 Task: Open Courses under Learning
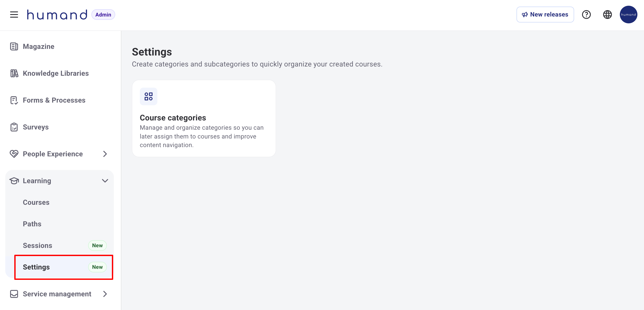[36, 202]
